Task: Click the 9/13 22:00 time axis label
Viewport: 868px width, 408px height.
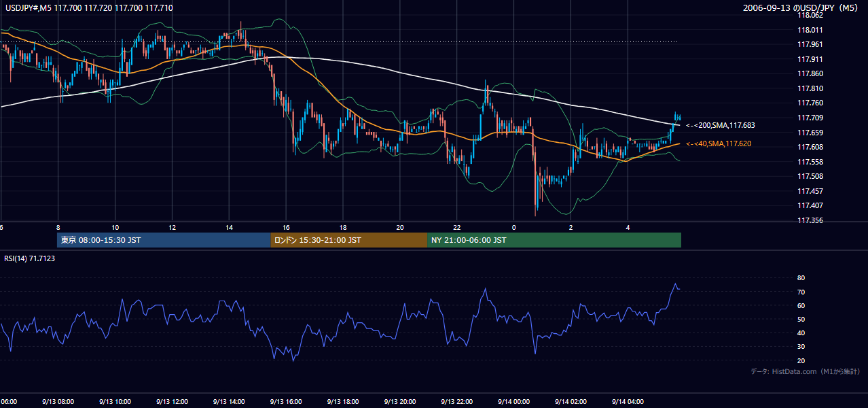Action: 457,401
